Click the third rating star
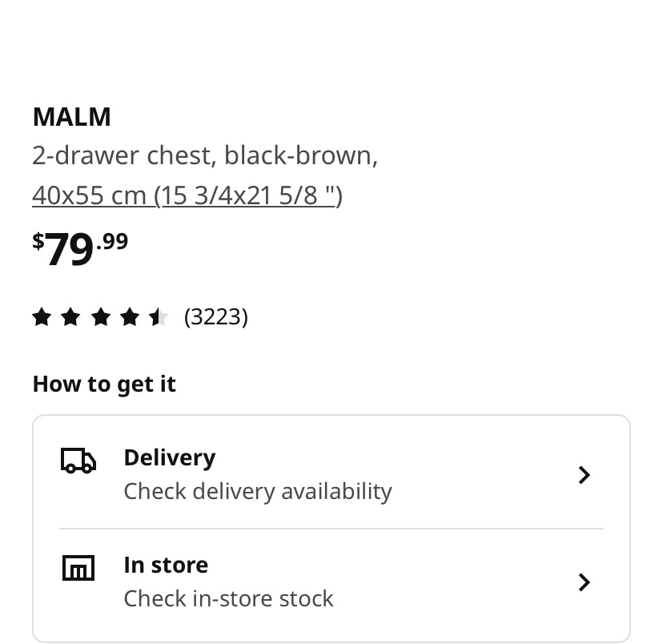Viewport: 663px width, 644px height. pyautogui.click(x=100, y=318)
